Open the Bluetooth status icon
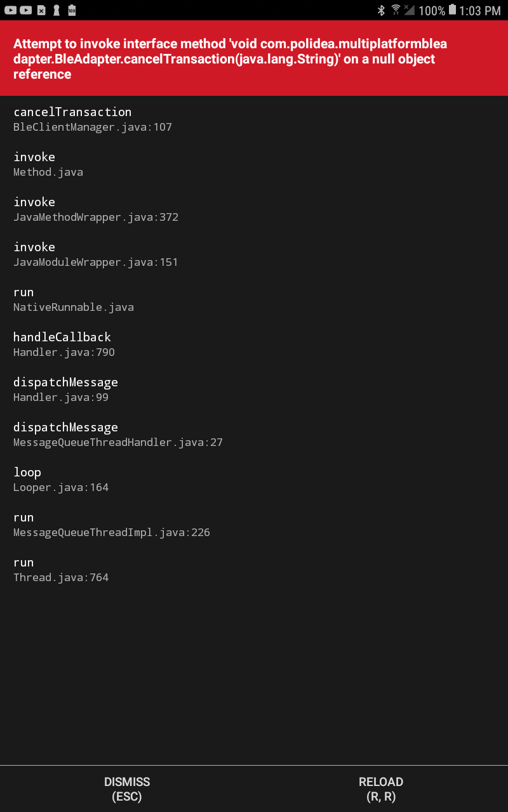The height and width of the screenshot is (812, 508). click(382, 10)
